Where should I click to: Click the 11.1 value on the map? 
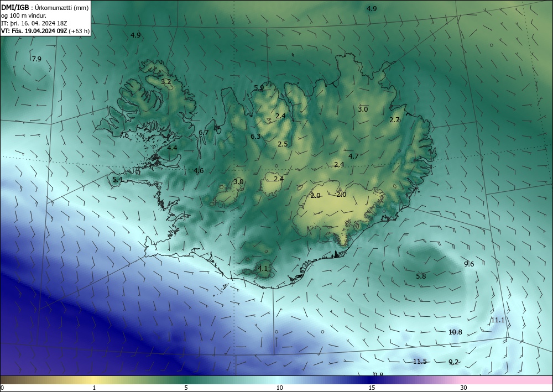click(x=498, y=320)
